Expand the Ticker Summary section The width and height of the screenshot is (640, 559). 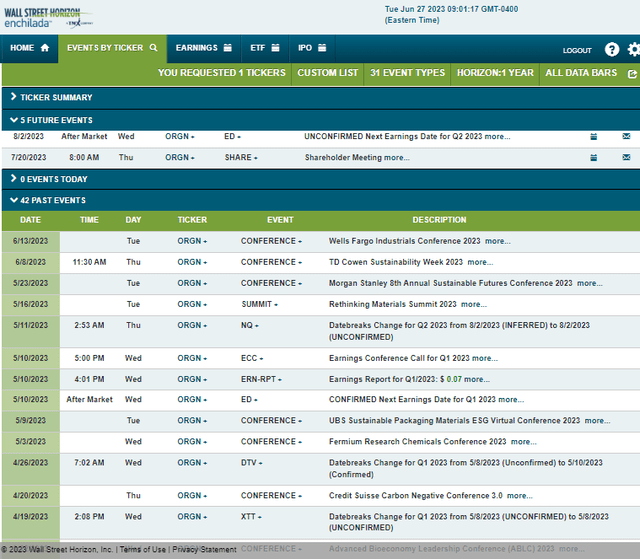[321, 98]
